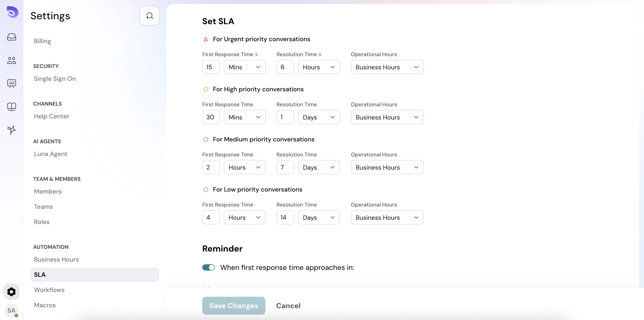Click the search chat icon beside Settings
644x320 pixels.
pos(149,16)
